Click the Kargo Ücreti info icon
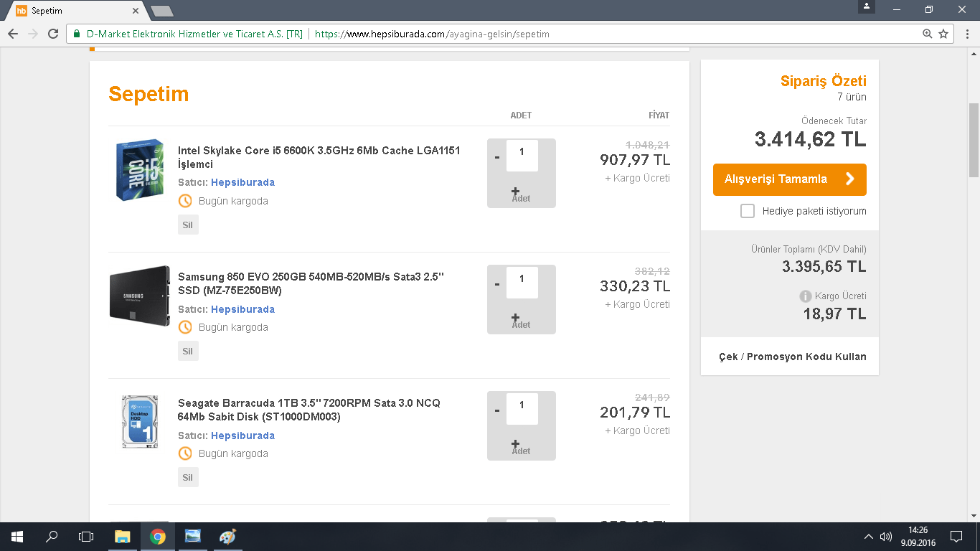 click(806, 296)
